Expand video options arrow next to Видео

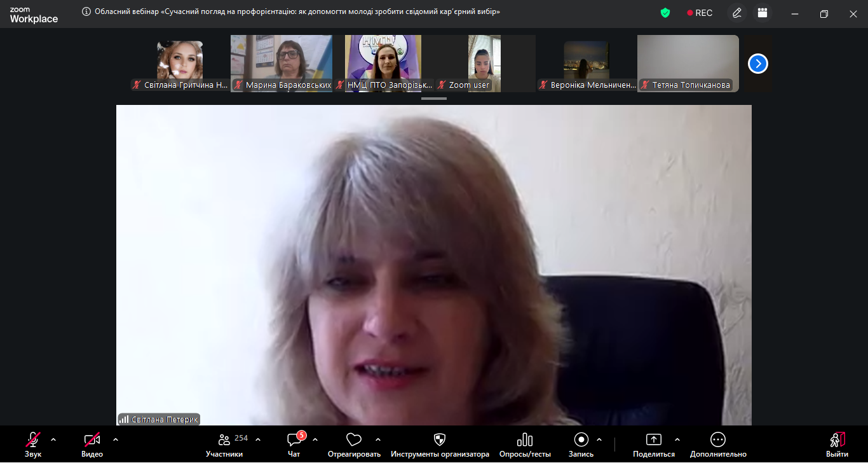point(116,439)
